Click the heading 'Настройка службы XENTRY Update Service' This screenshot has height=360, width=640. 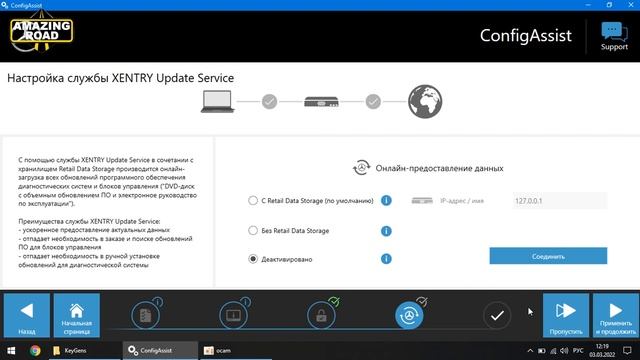tap(120, 78)
